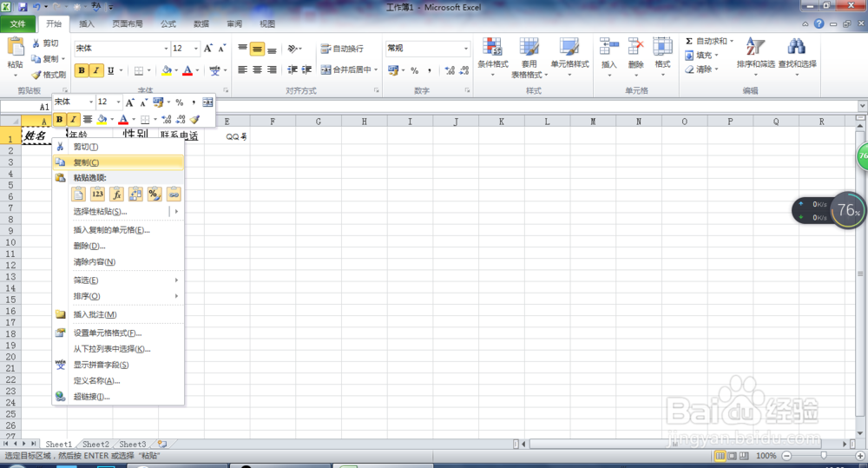Screen dimensions: 868x468
Task: Choose Hyperlink (超链接) menu item
Action: (x=118, y=397)
